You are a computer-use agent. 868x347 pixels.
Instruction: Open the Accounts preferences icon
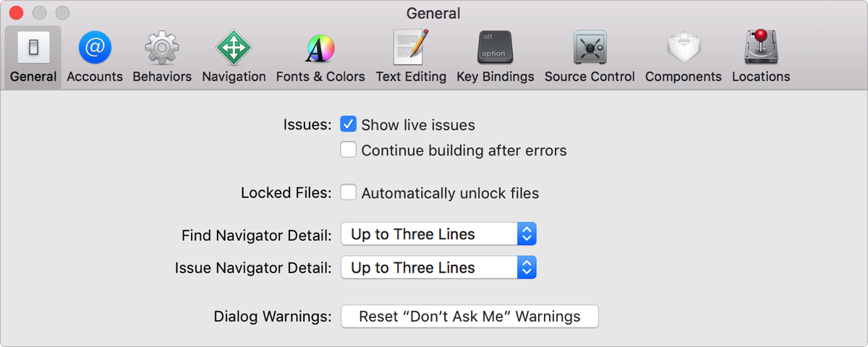click(95, 48)
